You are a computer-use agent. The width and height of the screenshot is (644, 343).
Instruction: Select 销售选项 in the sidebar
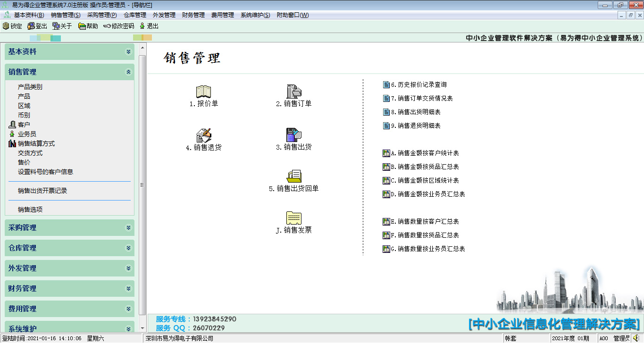[x=30, y=209]
